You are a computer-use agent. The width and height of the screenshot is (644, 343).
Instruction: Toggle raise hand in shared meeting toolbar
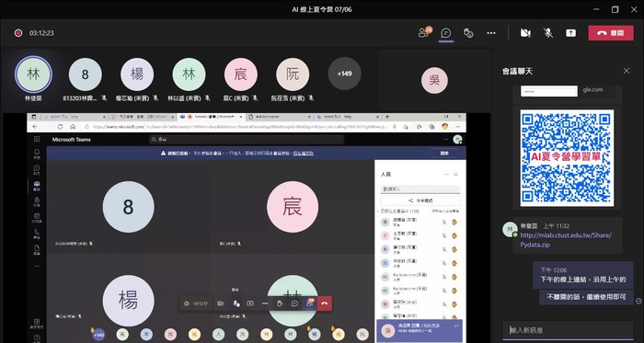280,303
